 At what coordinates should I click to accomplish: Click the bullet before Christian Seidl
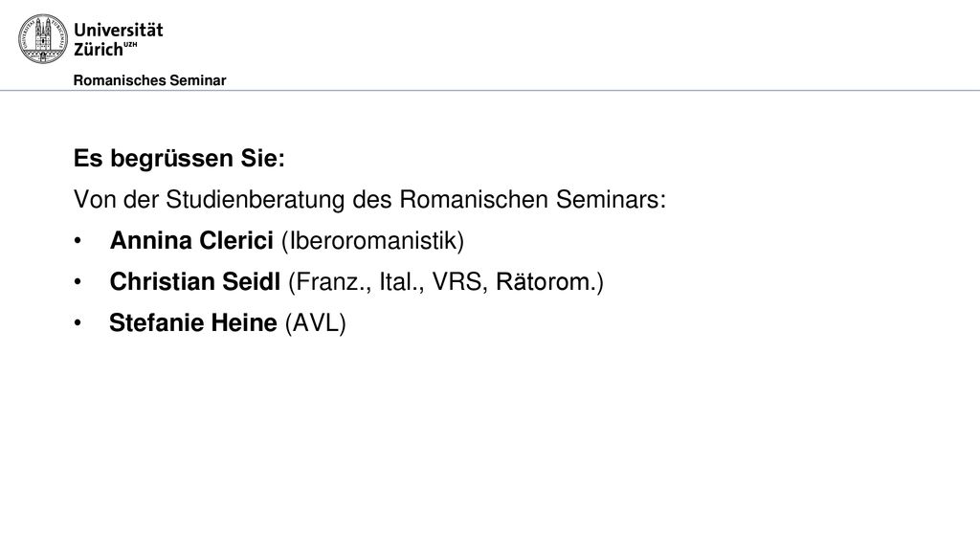[x=78, y=282]
